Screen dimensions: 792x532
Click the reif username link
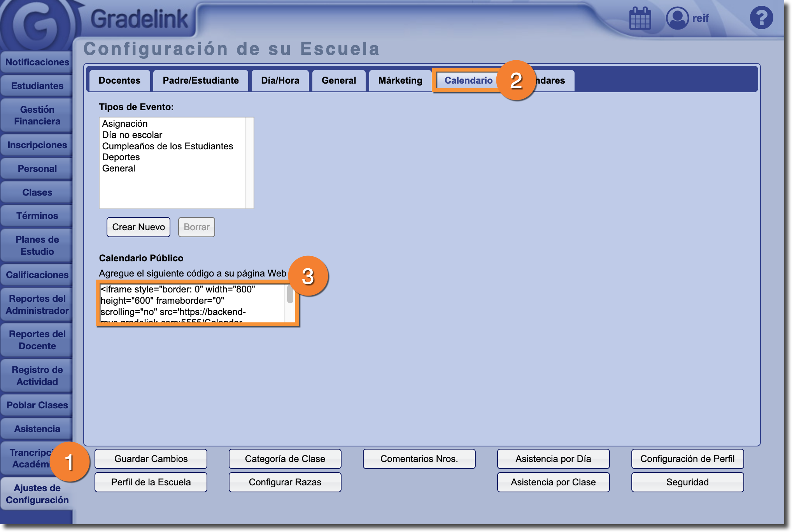coord(700,18)
